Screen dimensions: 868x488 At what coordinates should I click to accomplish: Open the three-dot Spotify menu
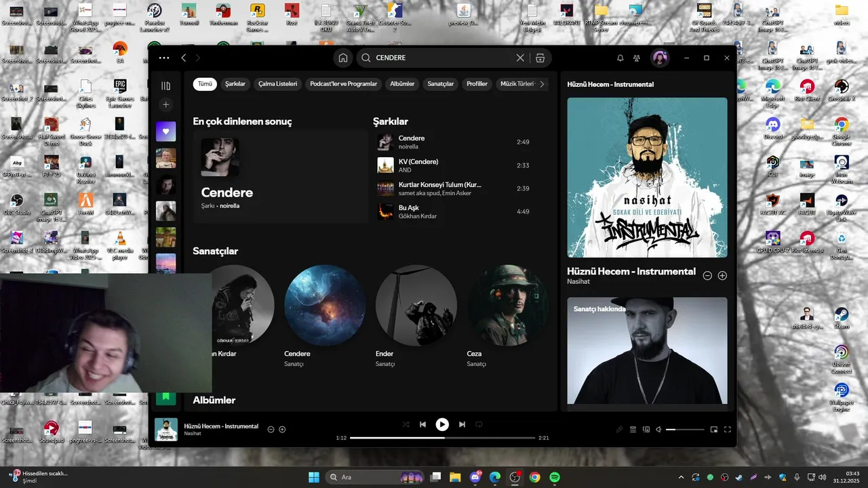[164, 58]
